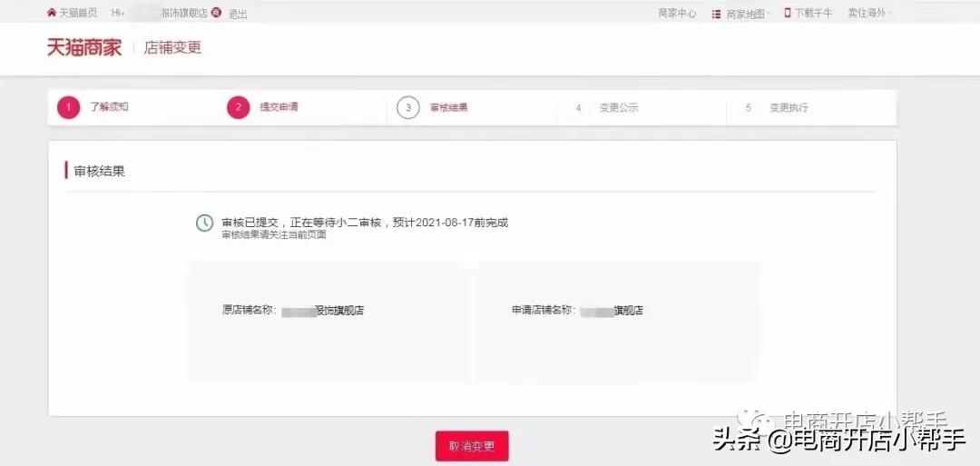Click the 审核结果 section heading
This screenshot has height=466, width=980.
(x=100, y=171)
